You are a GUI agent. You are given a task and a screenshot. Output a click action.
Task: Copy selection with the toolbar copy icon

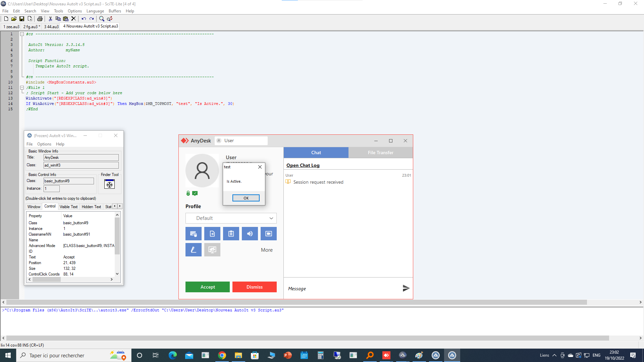[58, 19]
